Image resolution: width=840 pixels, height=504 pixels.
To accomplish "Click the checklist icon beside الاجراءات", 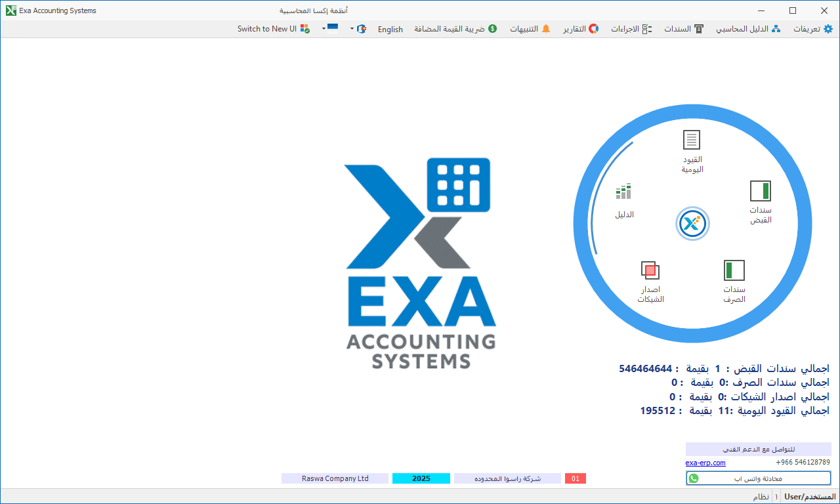I will pyautogui.click(x=646, y=29).
